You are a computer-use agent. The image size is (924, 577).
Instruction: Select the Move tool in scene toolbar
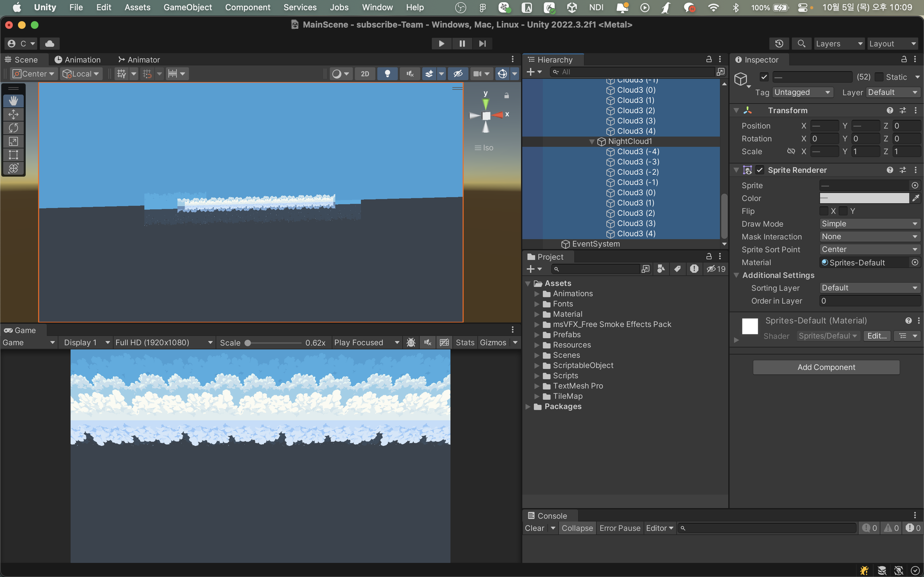coord(13,114)
